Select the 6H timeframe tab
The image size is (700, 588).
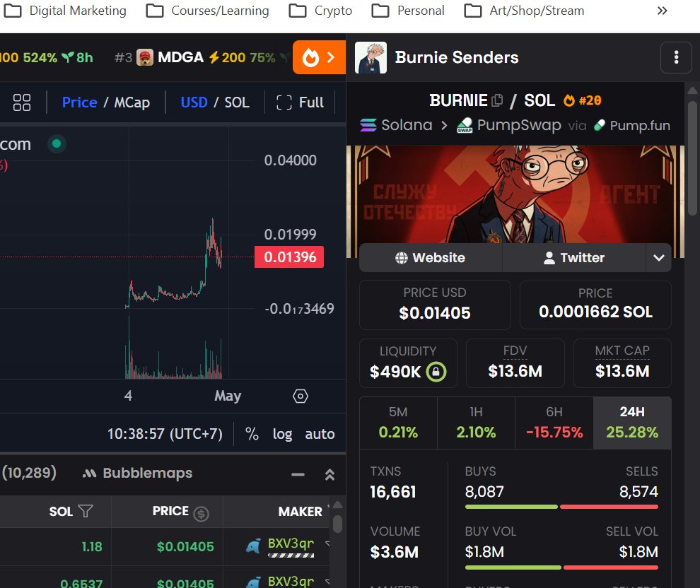pyautogui.click(x=554, y=423)
